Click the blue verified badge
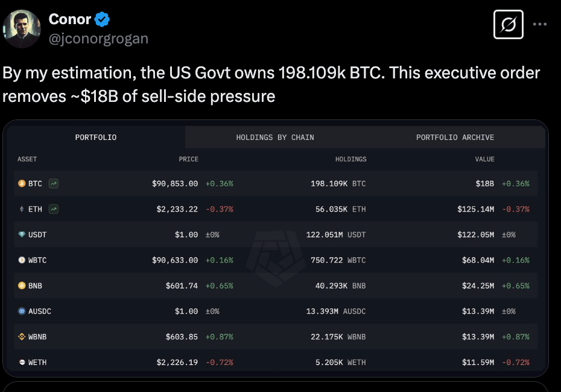Image resolution: width=561 pixels, height=392 pixels. tap(103, 20)
